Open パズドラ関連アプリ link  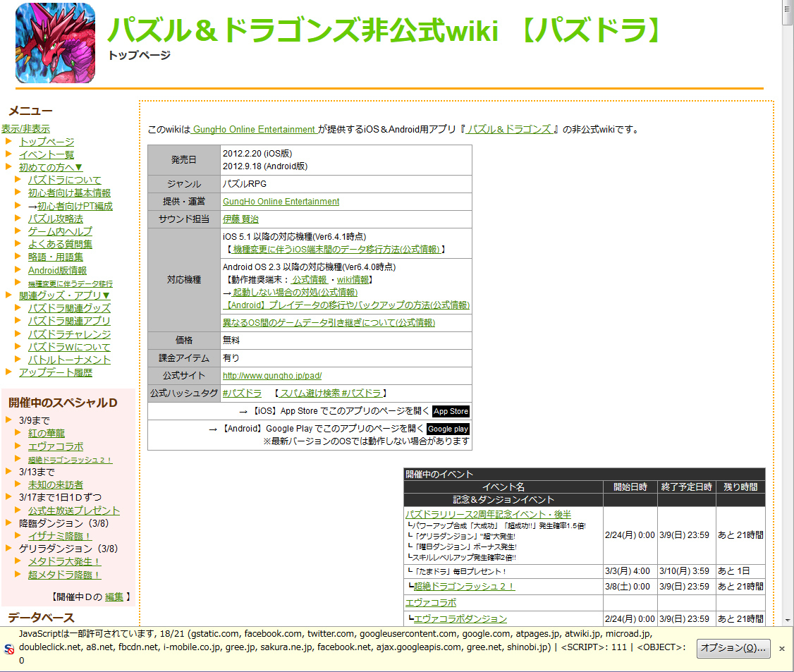point(69,321)
